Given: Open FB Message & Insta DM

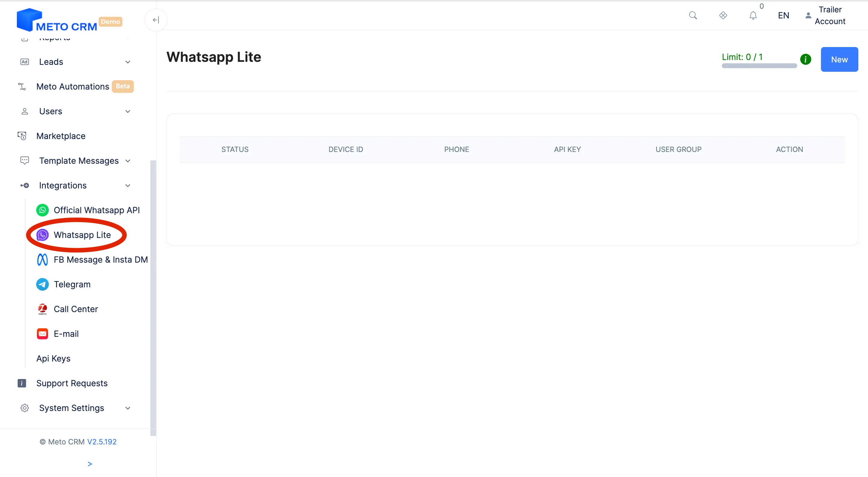Looking at the screenshot, I should point(101,260).
